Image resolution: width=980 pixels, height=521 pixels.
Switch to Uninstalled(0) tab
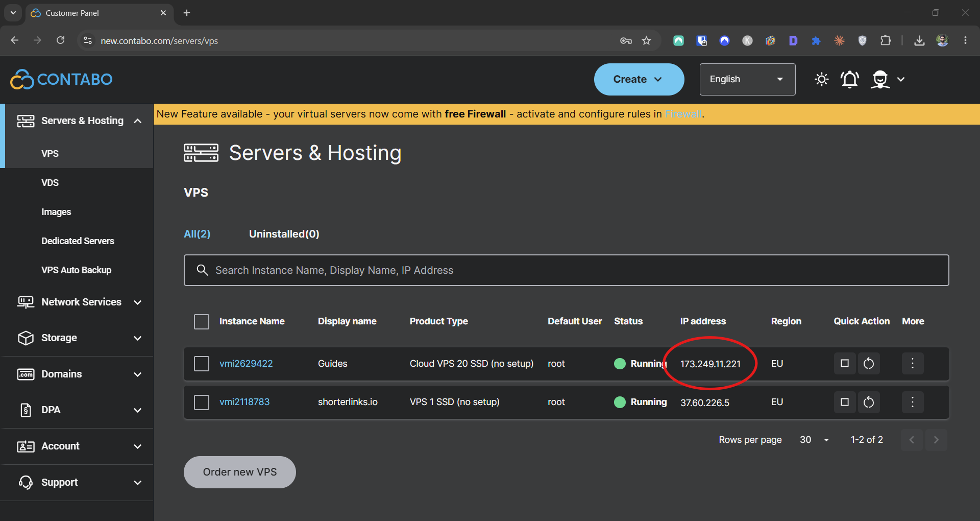(x=284, y=234)
